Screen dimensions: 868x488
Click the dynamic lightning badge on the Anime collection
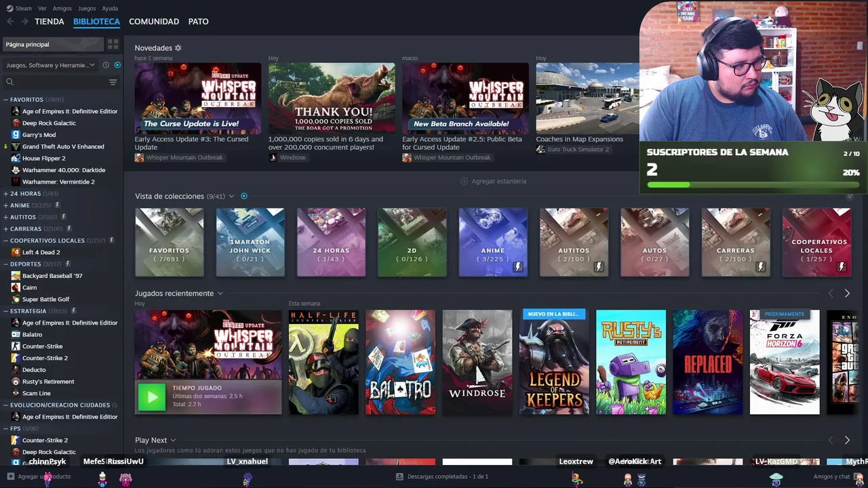point(518,267)
